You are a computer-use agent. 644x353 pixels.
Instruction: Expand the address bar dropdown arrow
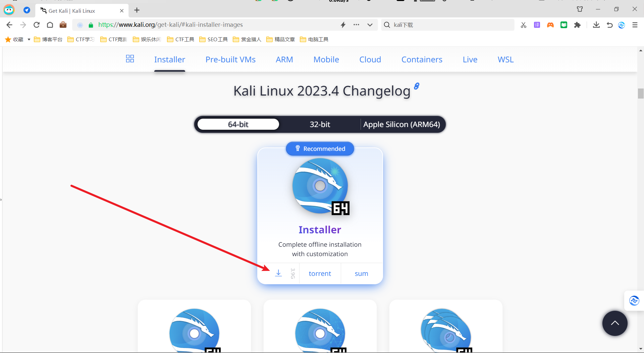tap(370, 25)
